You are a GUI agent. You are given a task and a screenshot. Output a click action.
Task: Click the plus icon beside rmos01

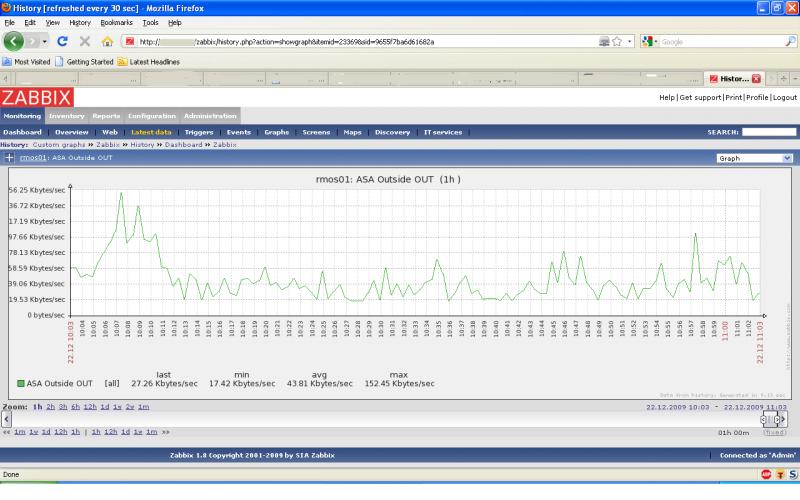tap(9, 158)
